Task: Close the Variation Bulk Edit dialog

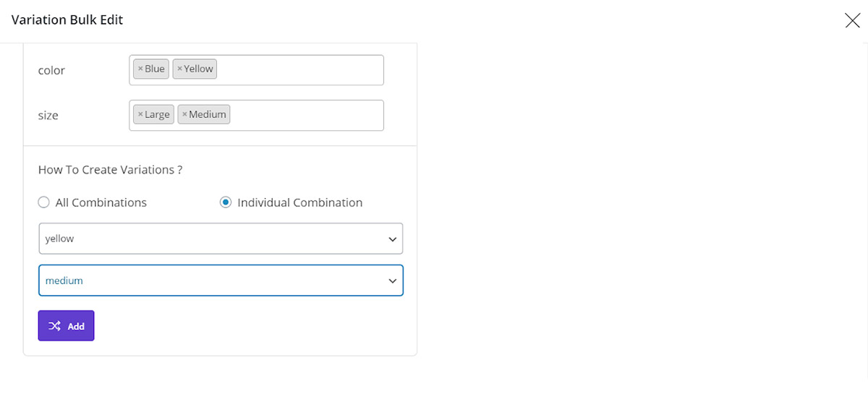Action: pyautogui.click(x=852, y=20)
